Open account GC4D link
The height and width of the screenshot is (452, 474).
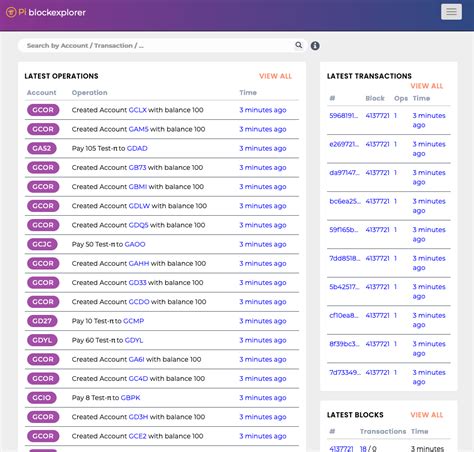pyautogui.click(x=138, y=379)
